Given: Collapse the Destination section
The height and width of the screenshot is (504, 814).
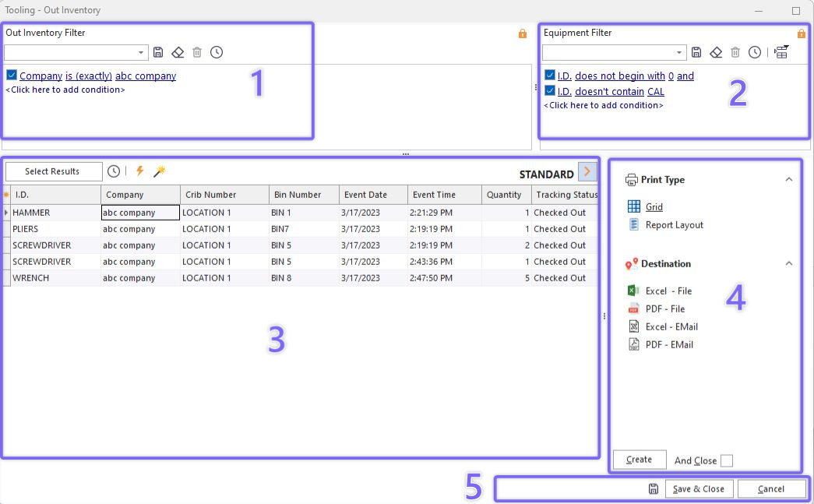Looking at the screenshot, I should pyautogui.click(x=788, y=263).
